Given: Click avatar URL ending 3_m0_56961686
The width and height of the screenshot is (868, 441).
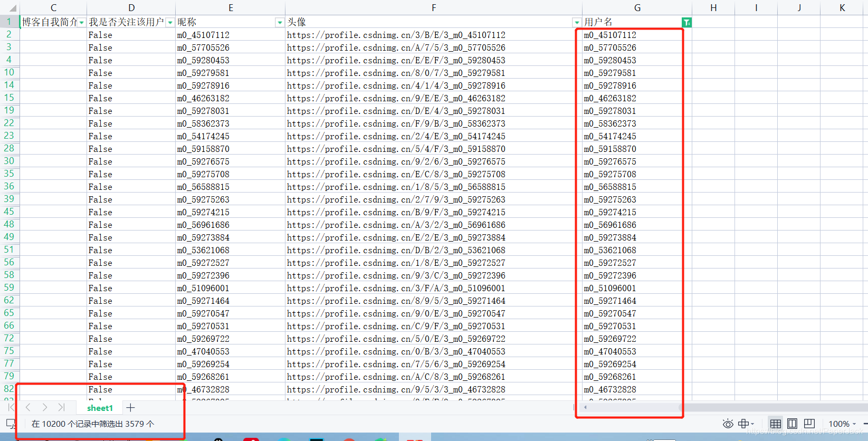Looking at the screenshot, I should point(433,225).
